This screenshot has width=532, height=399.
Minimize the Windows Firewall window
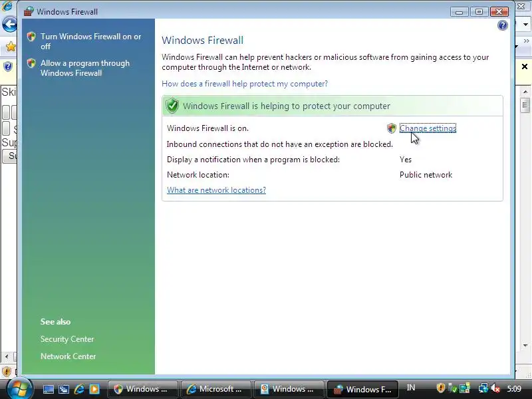[460, 12]
